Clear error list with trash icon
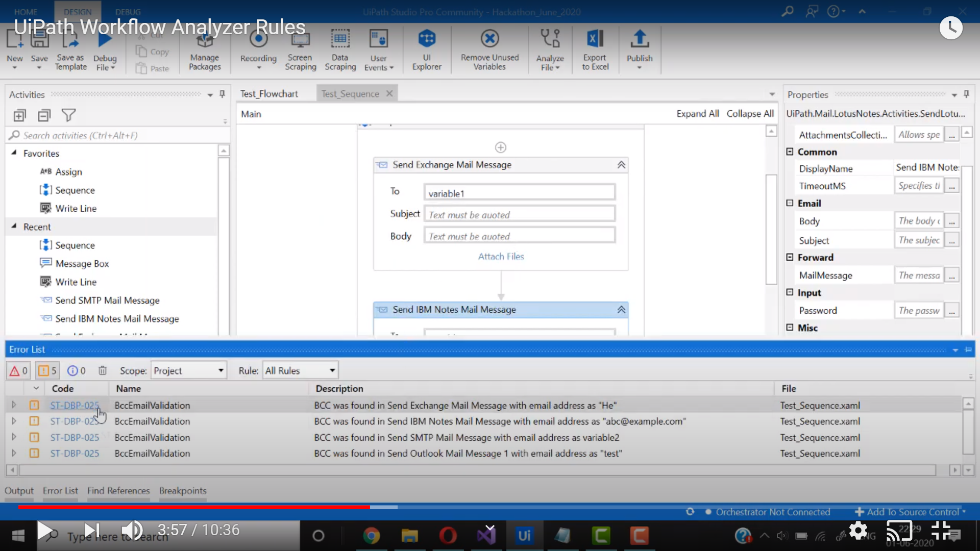Image resolution: width=980 pixels, height=551 pixels. [x=103, y=370]
